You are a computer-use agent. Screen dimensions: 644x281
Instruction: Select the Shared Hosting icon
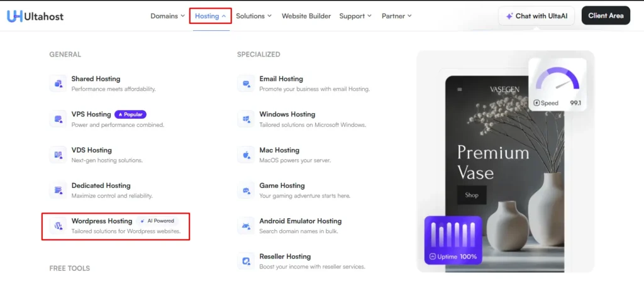[x=58, y=83]
